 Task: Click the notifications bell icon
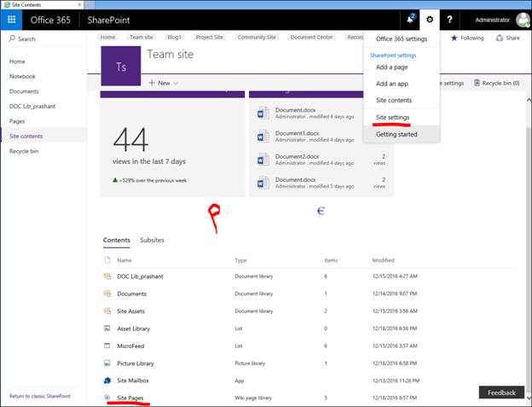410,19
